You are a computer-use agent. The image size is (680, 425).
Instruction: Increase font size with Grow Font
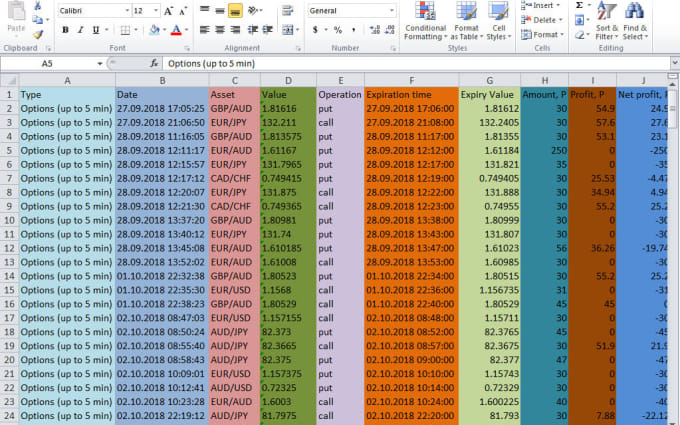coord(168,11)
